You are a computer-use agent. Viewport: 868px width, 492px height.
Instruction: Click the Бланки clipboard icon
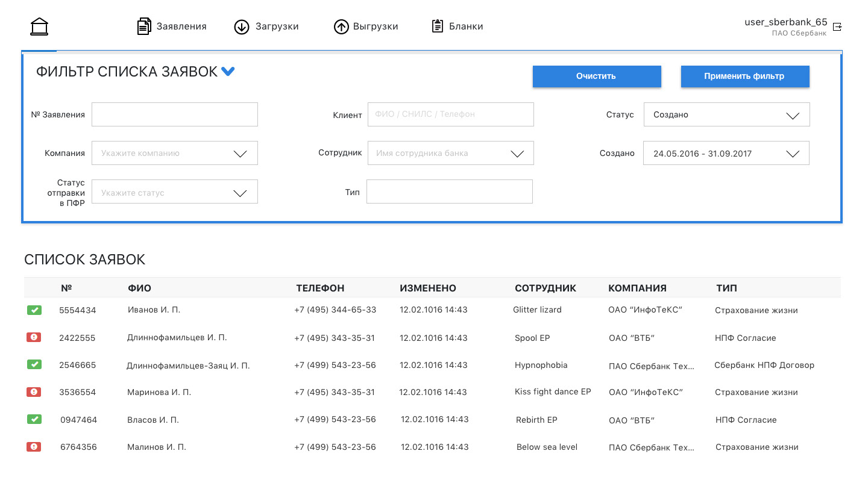pyautogui.click(x=438, y=26)
